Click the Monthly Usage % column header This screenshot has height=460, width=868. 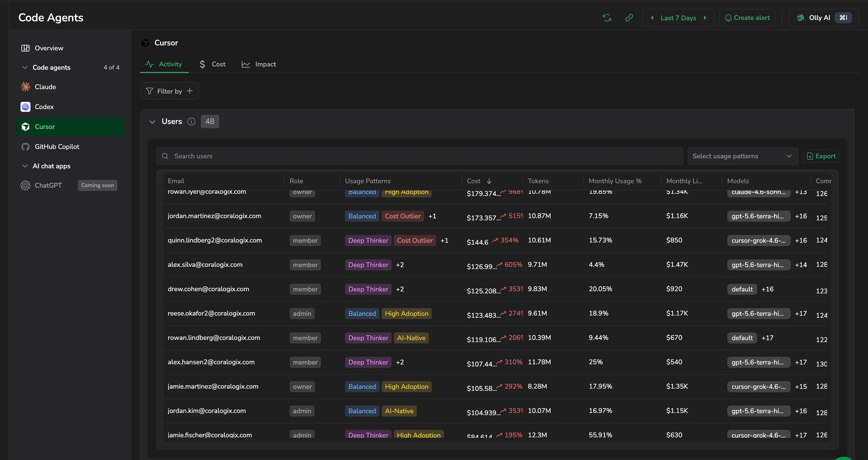point(615,181)
